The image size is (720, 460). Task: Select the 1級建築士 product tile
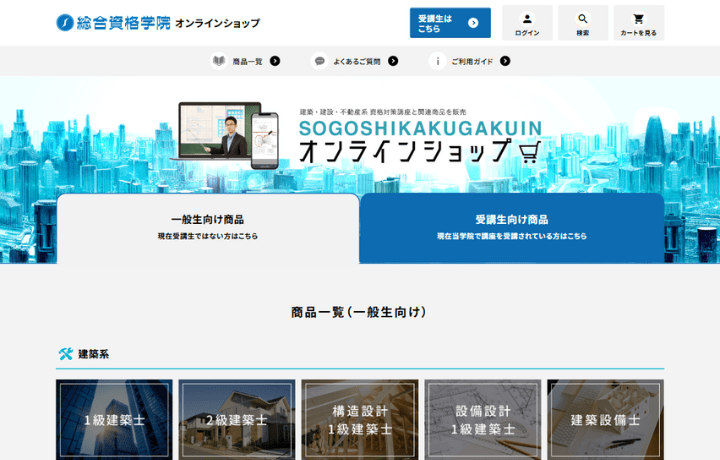tap(114, 420)
